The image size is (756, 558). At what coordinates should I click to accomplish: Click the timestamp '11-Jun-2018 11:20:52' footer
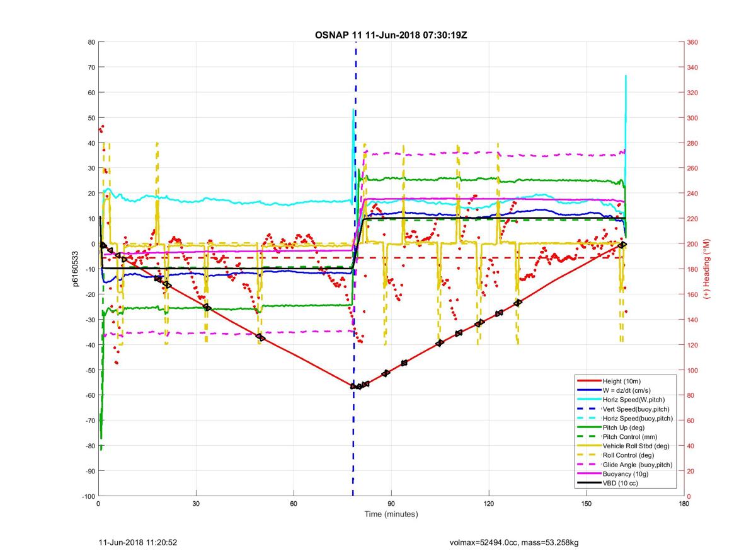point(137,542)
